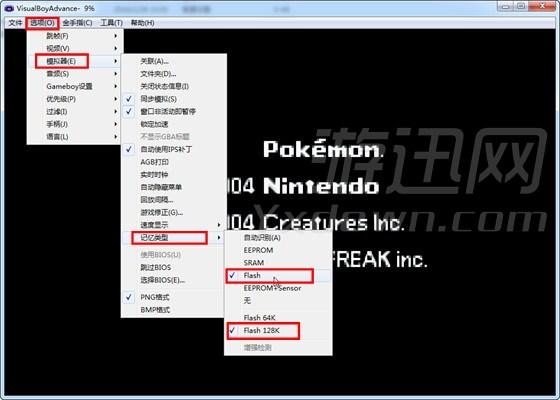Select the checked Flash save type
560x400 pixels.
(x=278, y=275)
